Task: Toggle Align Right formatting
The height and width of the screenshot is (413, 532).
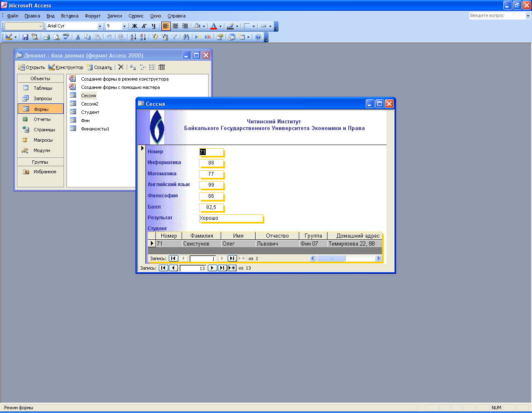Action: pos(185,26)
